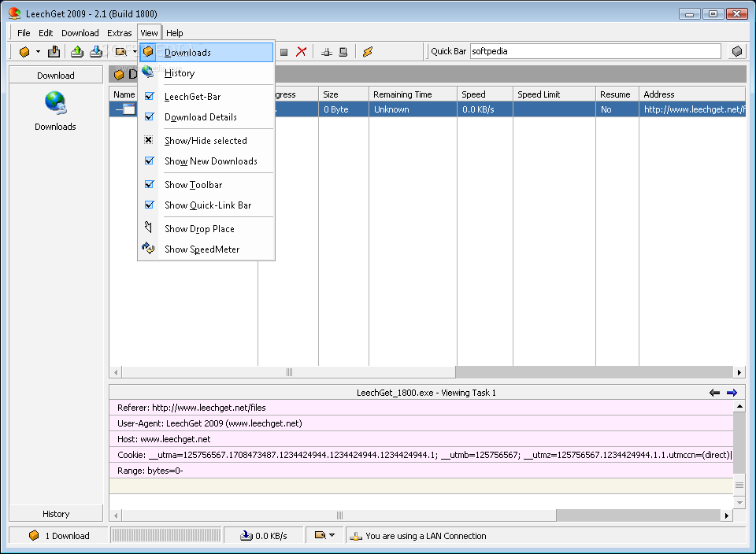Sort by the Name column header
756x554 pixels.
pos(124,94)
